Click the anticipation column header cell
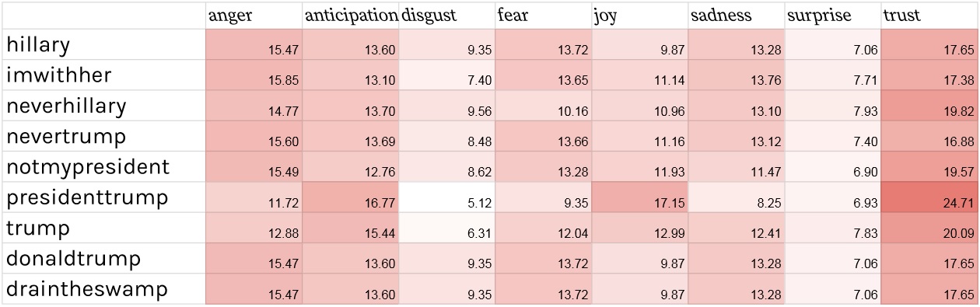Image resolution: width=980 pixels, height=307 pixels. (x=350, y=16)
